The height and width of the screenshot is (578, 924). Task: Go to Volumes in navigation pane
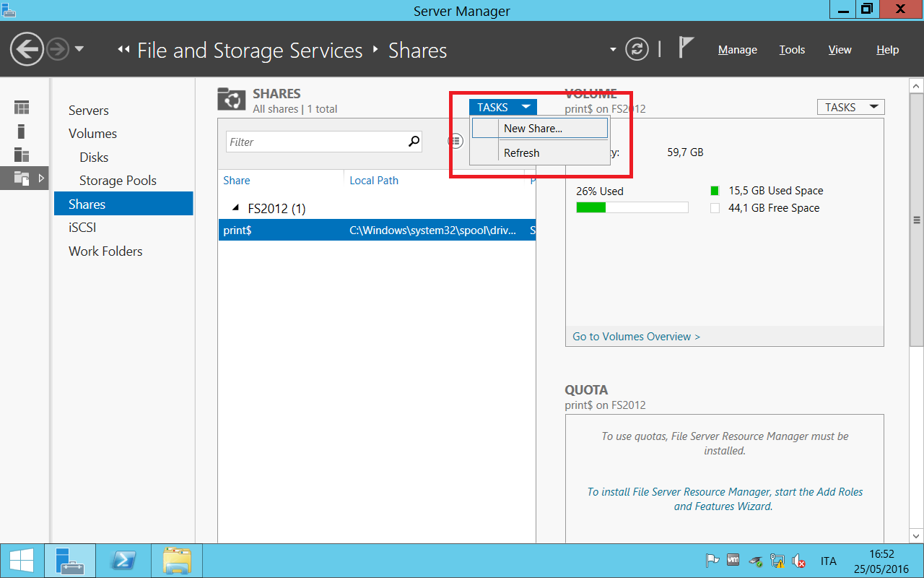click(92, 134)
